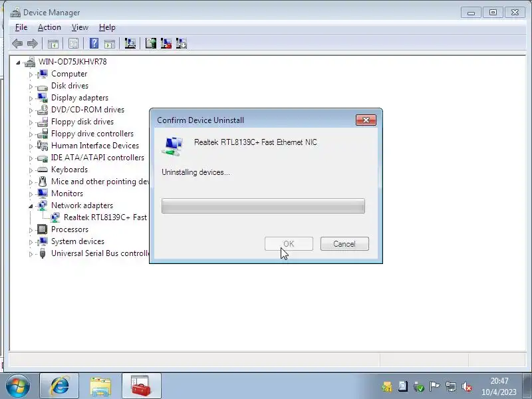Expand the Disk drives node arrow
Screen dimensions: 532x399
(31, 86)
